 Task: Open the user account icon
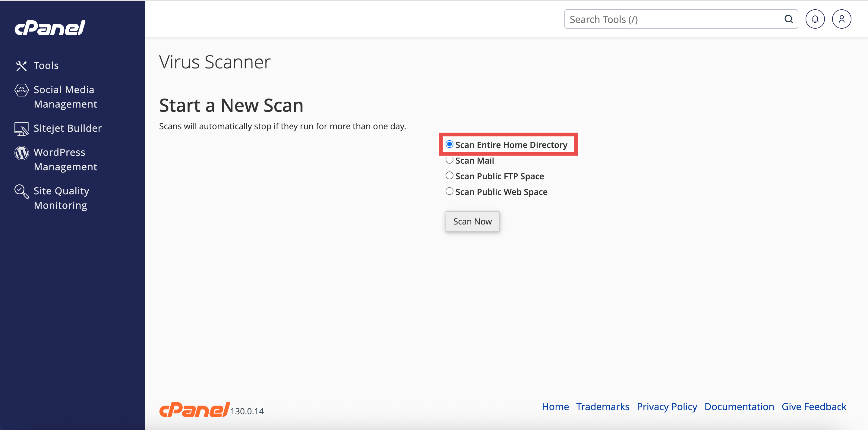coord(841,19)
